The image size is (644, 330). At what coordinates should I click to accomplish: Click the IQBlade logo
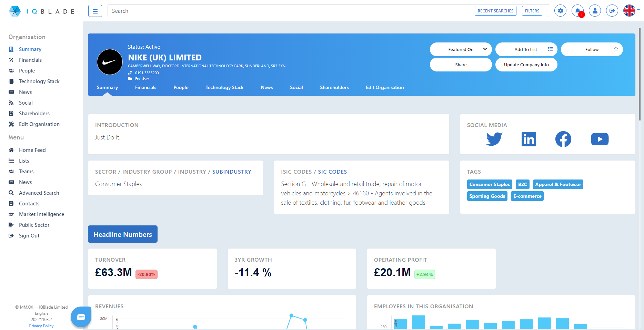pos(41,11)
